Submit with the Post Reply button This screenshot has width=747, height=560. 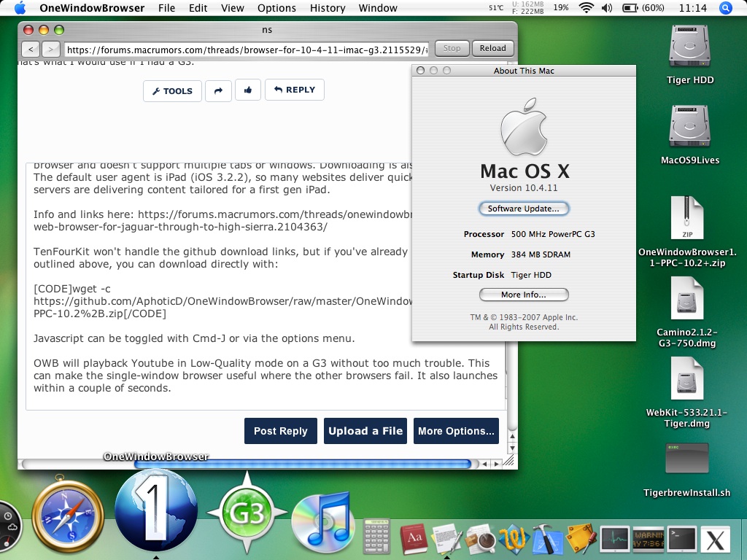[281, 431]
